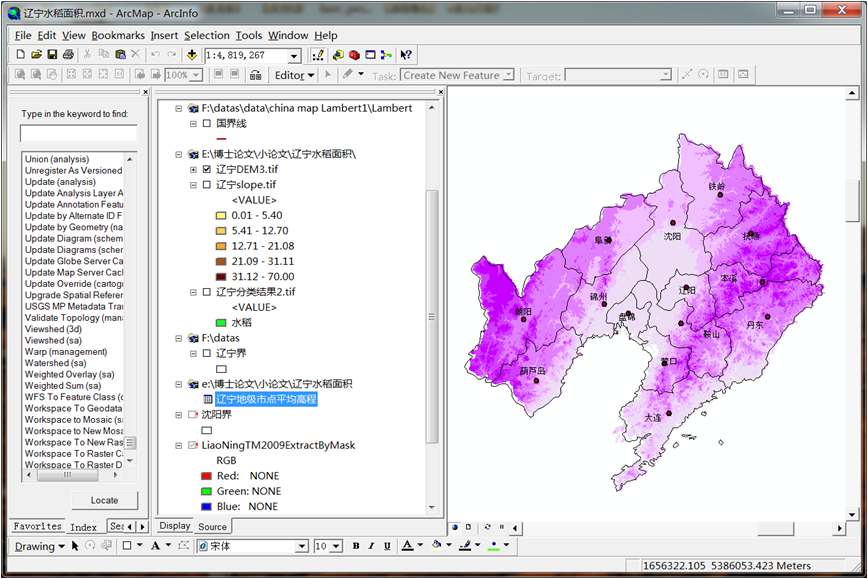Open the Editor Toolbar icon
This screenshot has height=579, width=868.
pos(318,55)
